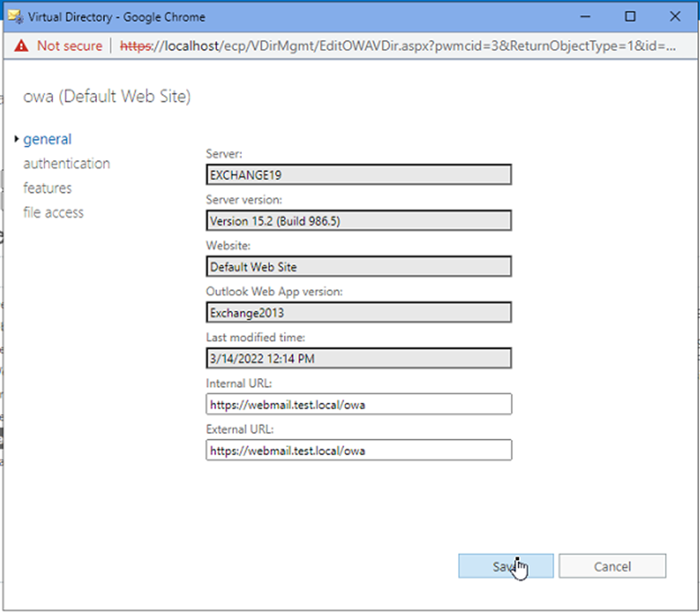Viewport: 700px width, 612px height.
Task: Click the Website field showing Default Web Site
Action: (359, 266)
